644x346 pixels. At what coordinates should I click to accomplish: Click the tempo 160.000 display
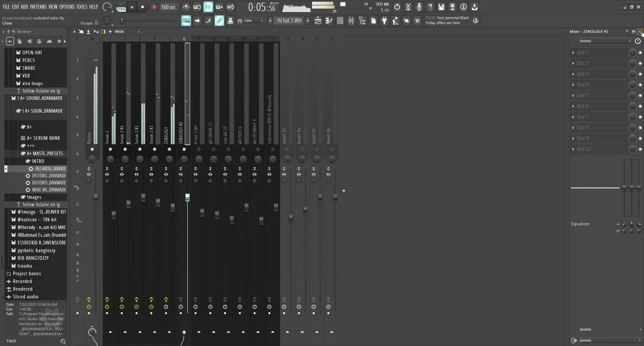click(x=168, y=7)
